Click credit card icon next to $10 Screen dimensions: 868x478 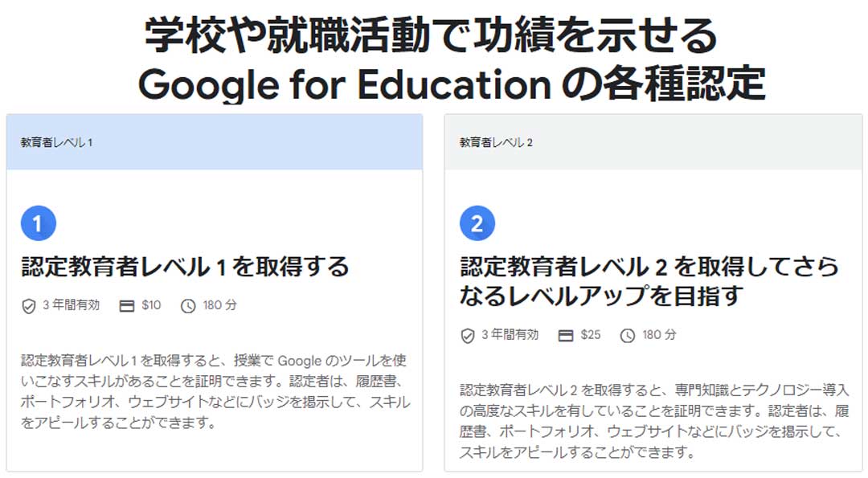127,305
